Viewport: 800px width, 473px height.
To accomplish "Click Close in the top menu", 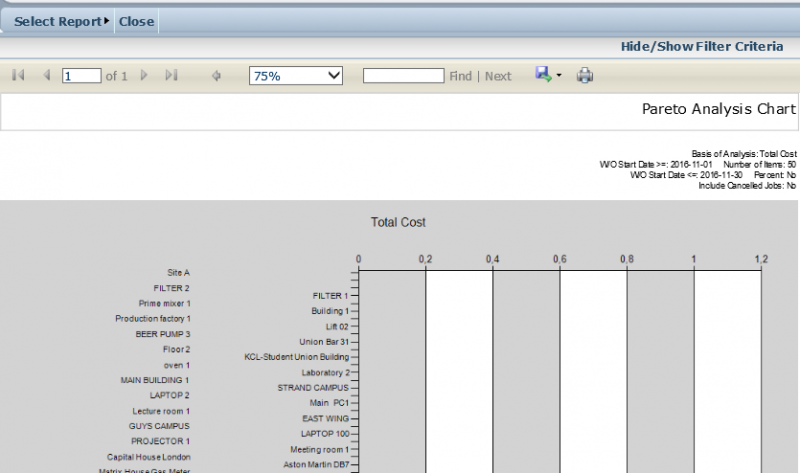I will point(136,21).
